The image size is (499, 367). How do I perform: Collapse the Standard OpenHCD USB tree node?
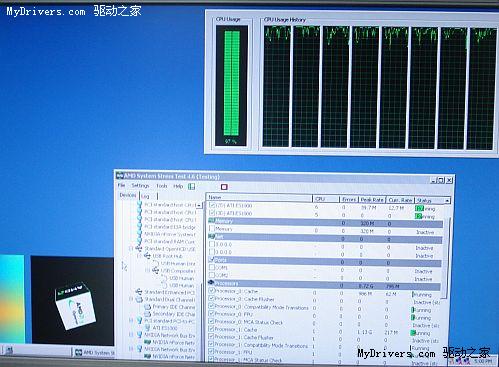(x=131, y=249)
